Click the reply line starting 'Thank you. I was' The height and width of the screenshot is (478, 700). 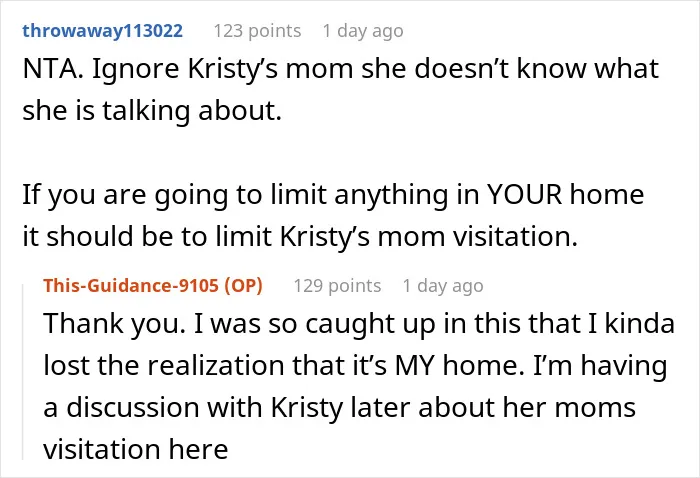(x=359, y=324)
